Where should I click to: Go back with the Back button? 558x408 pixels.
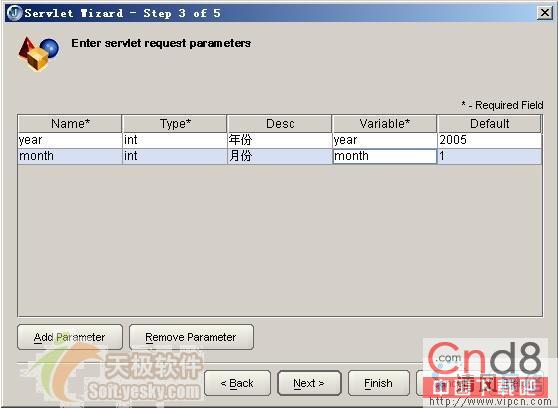pos(237,383)
